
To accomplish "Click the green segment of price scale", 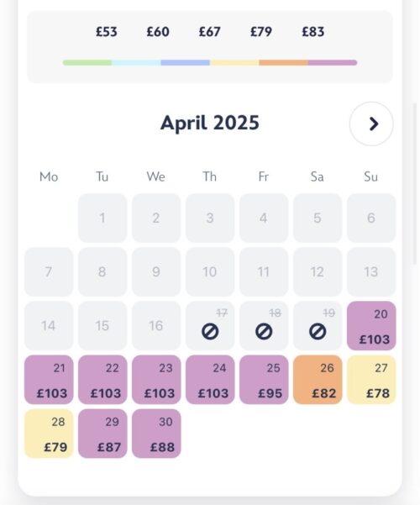I will (x=87, y=62).
